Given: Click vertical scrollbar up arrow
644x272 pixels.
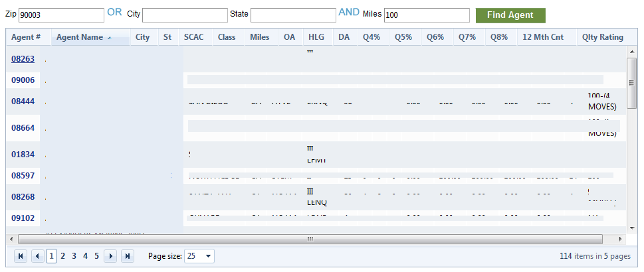Looking at the screenshot, I should click(631, 51).
